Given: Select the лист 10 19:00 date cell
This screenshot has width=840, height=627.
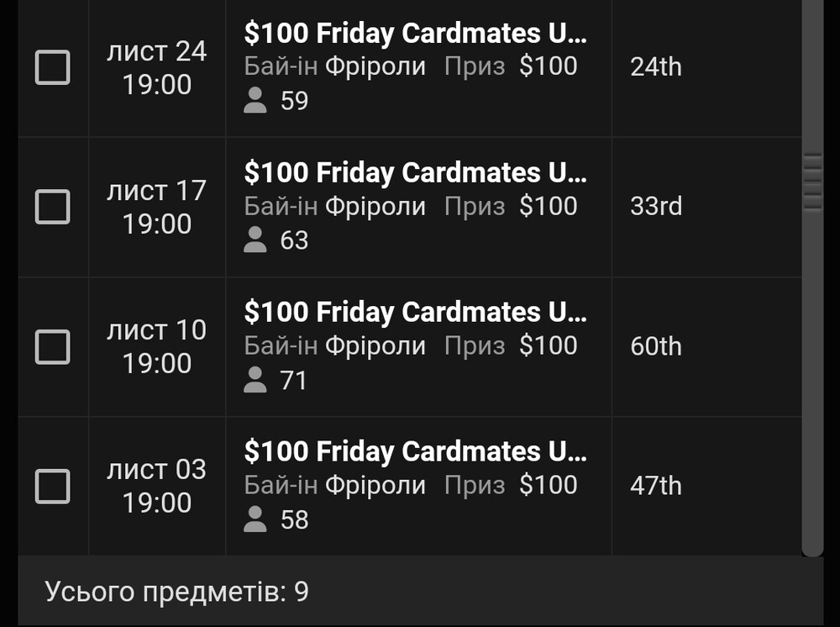Looking at the screenshot, I should (x=156, y=347).
